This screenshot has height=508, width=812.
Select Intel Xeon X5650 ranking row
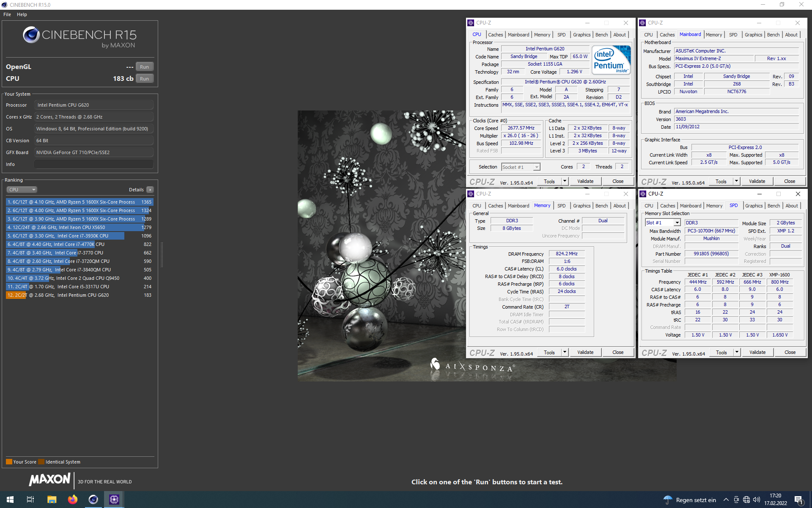pos(80,227)
